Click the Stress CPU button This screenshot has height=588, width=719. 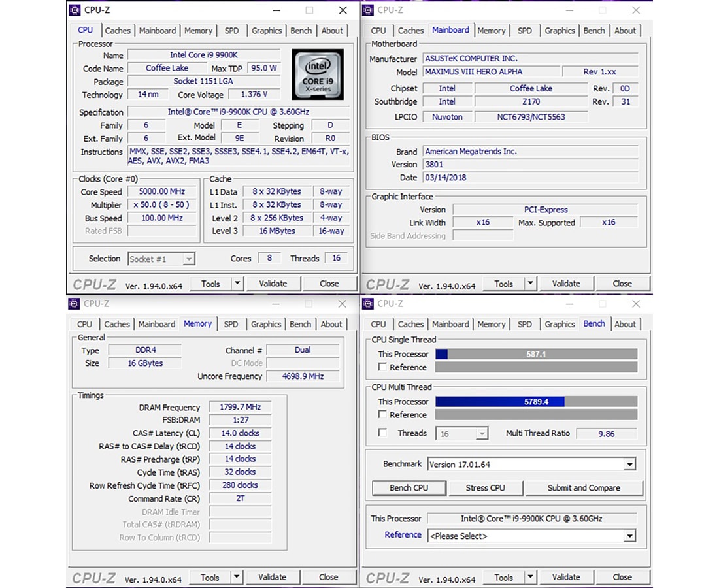(485, 488)
